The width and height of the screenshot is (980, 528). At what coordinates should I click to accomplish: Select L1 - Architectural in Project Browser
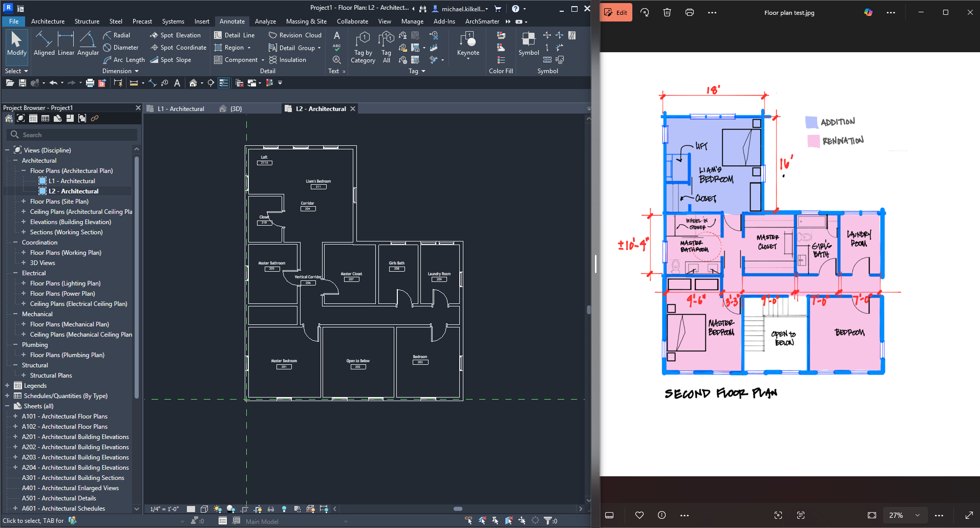(72, 181)
